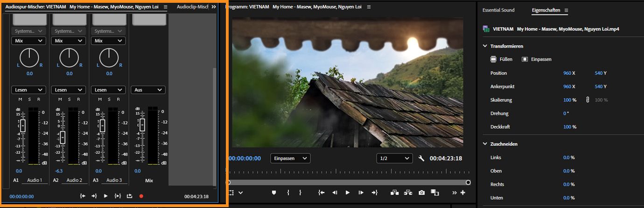
Task: Click the Extract button in the Program monitor
Action: click(x=408, y=193)
